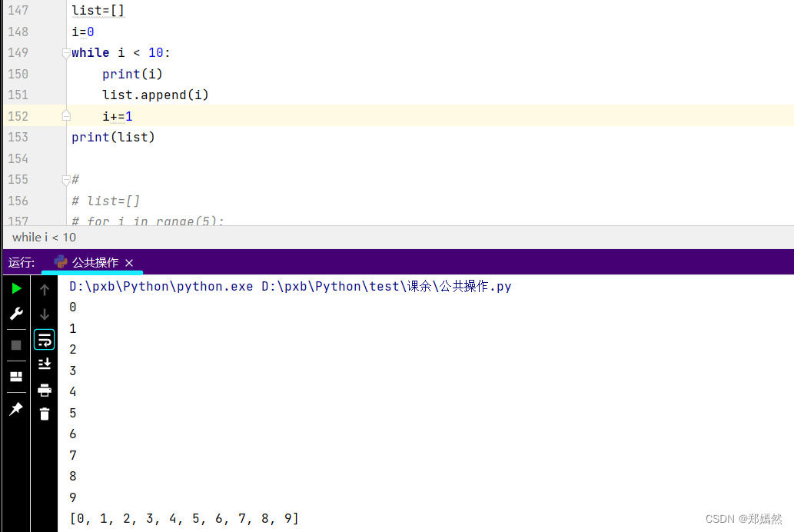Toggle soft-wrap in the console
The width and height of the screenshot is (794, 532).
click(44, 338)
